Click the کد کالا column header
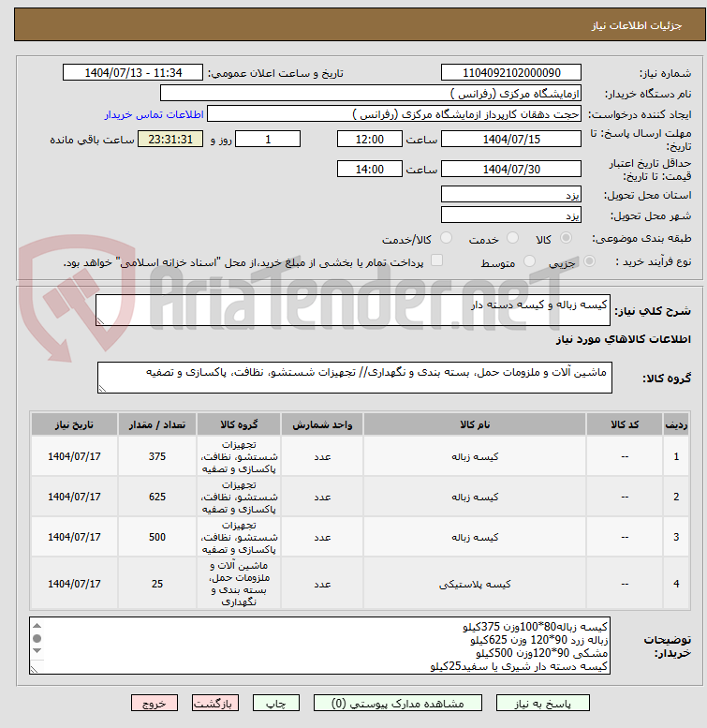Viewport: 707px width, 728px height. (624, 424)
